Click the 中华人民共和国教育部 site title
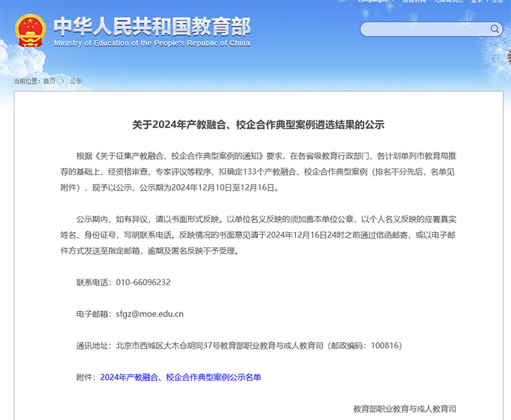 [151, 26]
